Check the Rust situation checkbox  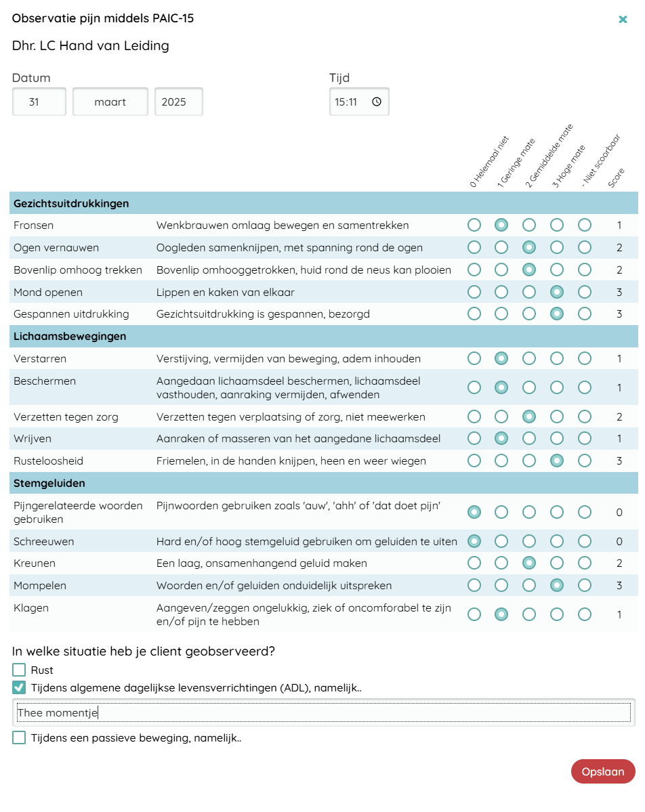coord(19,670)
